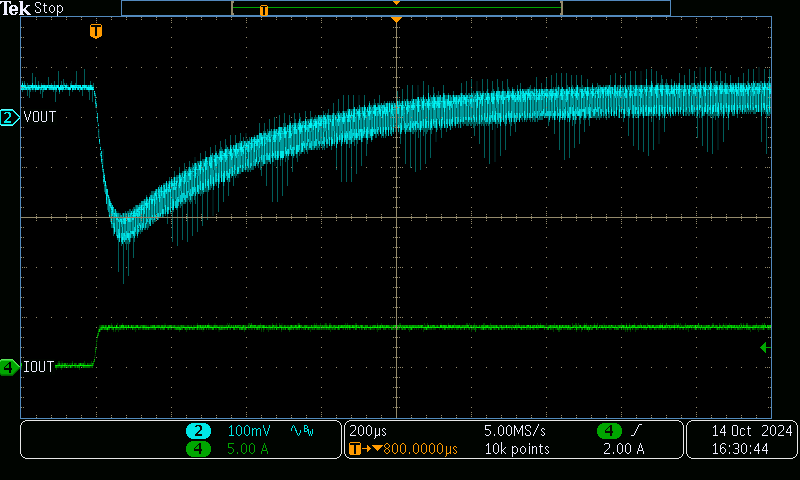Click the 2.00 A trigger level readout

(624, 449)
